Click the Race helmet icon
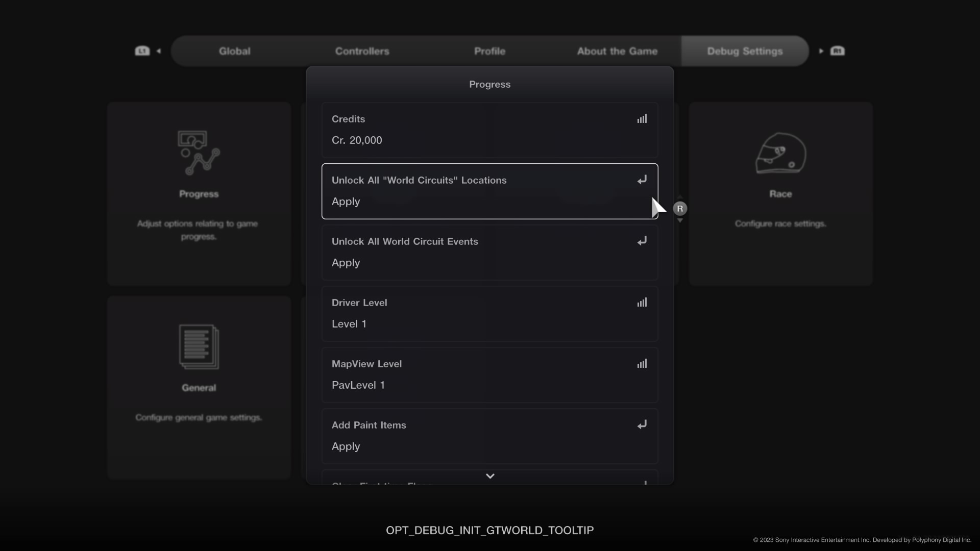The width and height of the screenshot is (980, 551). tap(780, 153)
